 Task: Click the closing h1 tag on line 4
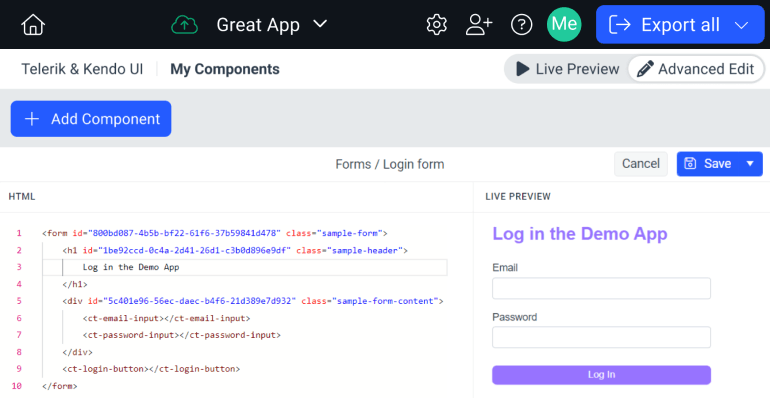click(x=75, y=284)
